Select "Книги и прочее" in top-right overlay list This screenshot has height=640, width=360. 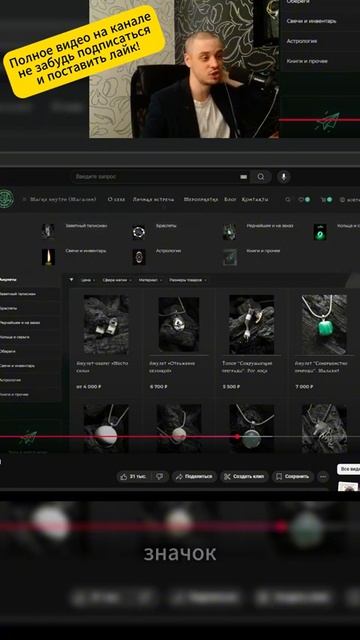[x=307, y=61]
